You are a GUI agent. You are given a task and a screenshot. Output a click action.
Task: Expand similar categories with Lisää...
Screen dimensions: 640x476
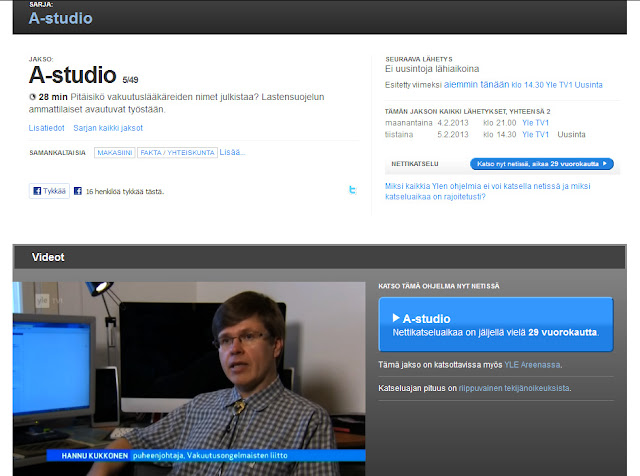pos(232,152)
